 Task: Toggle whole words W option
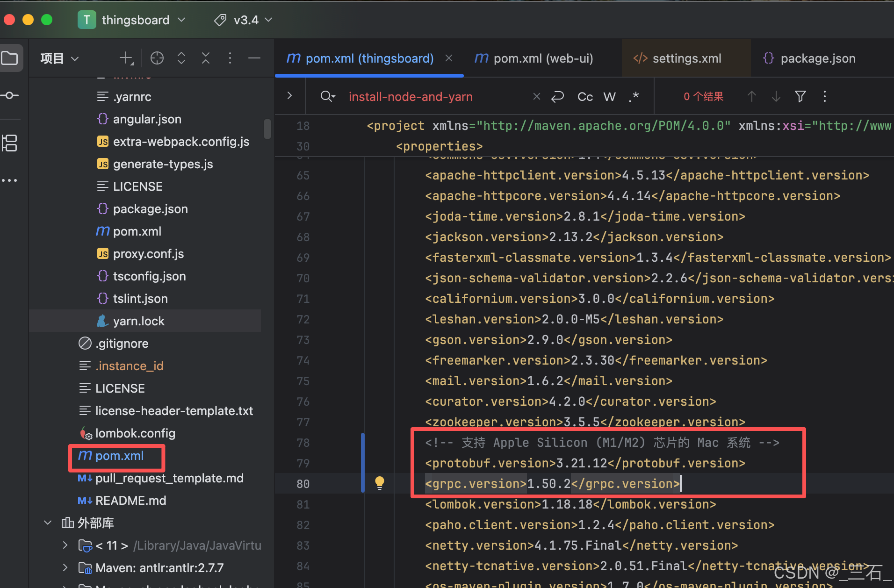tap(609, 96)
